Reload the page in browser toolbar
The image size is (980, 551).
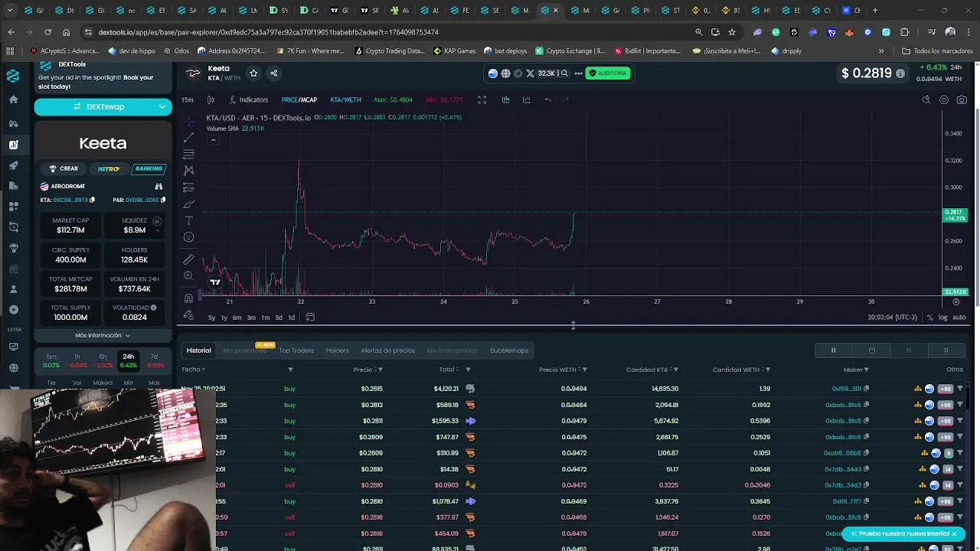click(47, 32)
